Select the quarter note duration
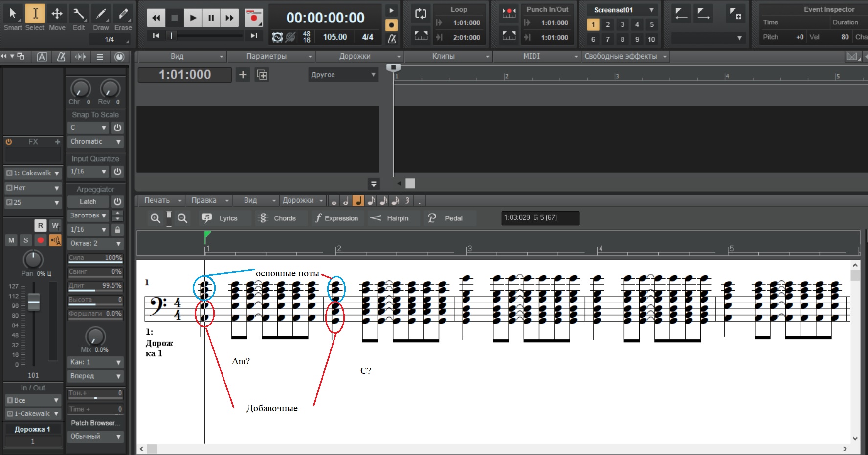868x455 pixels. 358,201
